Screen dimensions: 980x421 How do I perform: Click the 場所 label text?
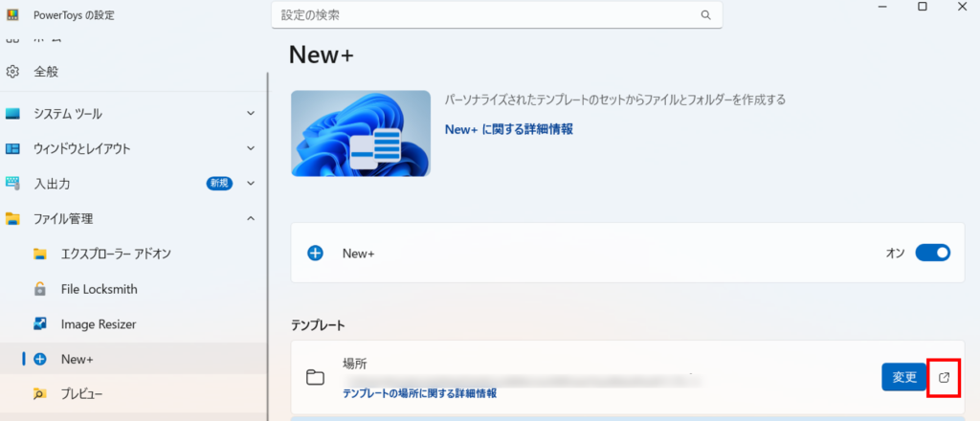click(354, 364)
